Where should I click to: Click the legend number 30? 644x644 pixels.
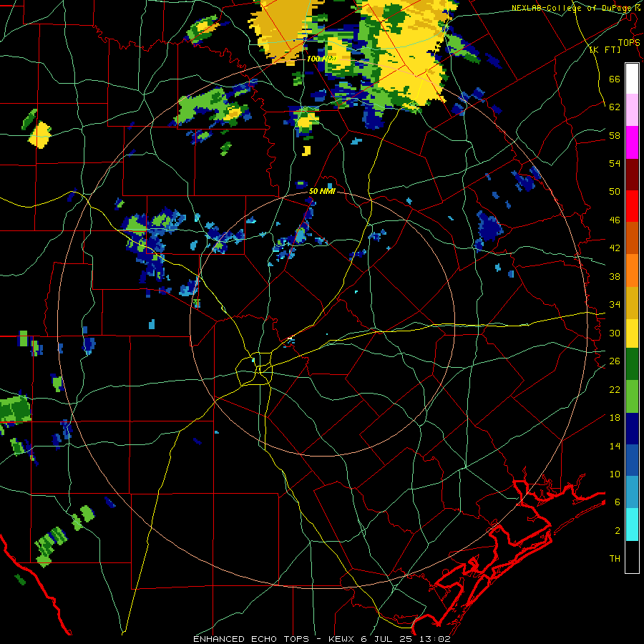pyautogui.click(x=615, y=333)
